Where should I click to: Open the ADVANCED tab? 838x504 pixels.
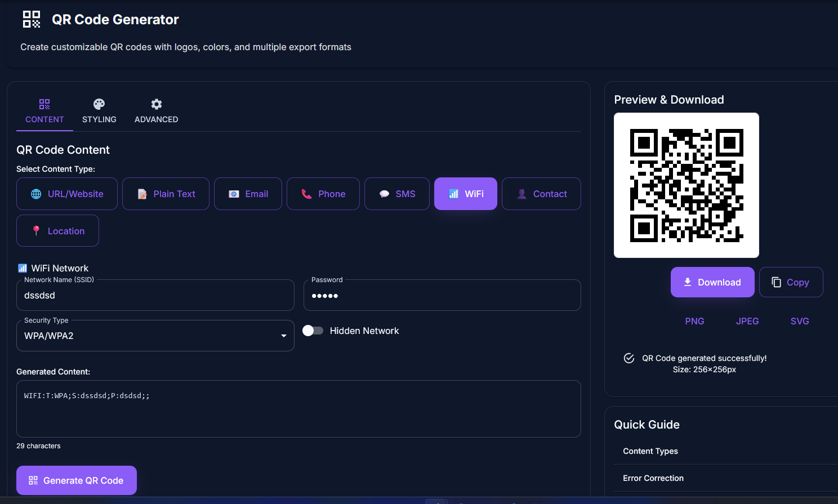pyautogui.click(x=157, y=111)
